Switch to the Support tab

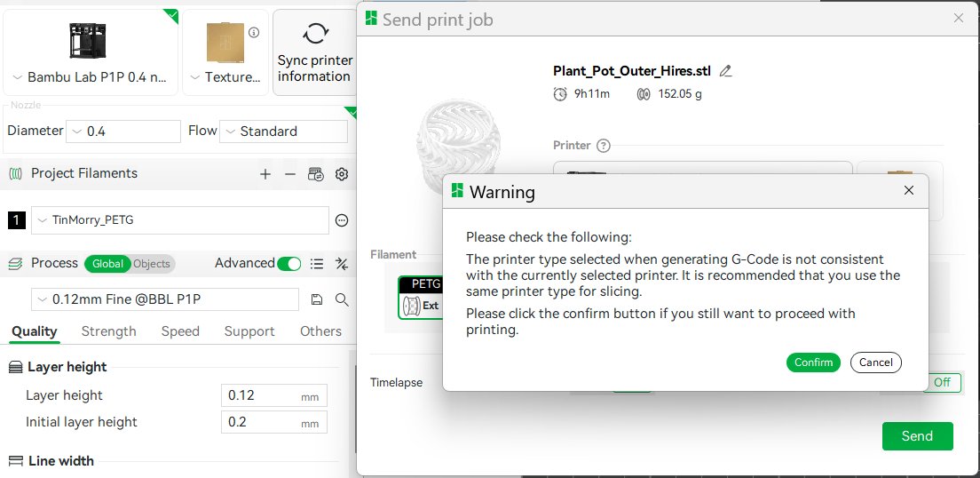tap(249, 331)
